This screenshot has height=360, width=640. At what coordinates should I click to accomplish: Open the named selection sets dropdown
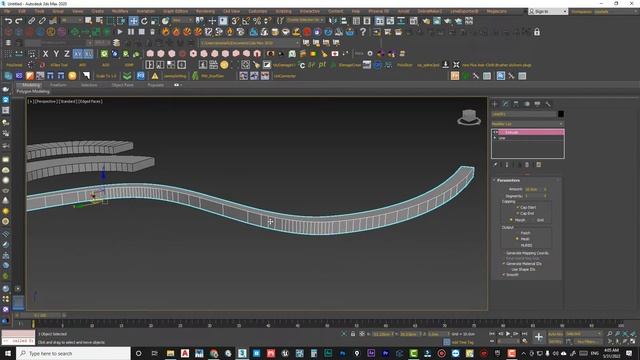click(x=305, y=20)
